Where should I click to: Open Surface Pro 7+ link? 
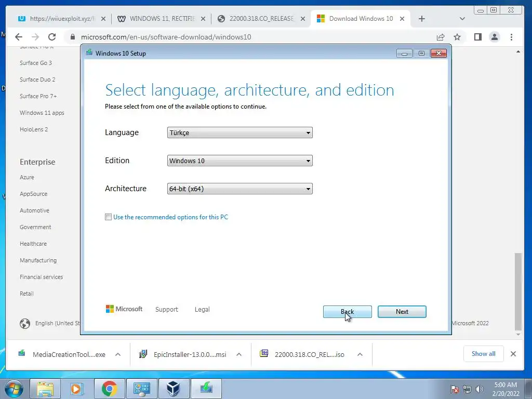(38, 96)
